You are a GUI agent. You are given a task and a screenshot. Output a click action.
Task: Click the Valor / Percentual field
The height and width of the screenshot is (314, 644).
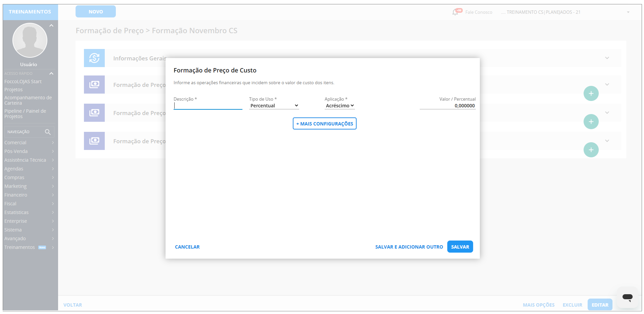(448, 106)
